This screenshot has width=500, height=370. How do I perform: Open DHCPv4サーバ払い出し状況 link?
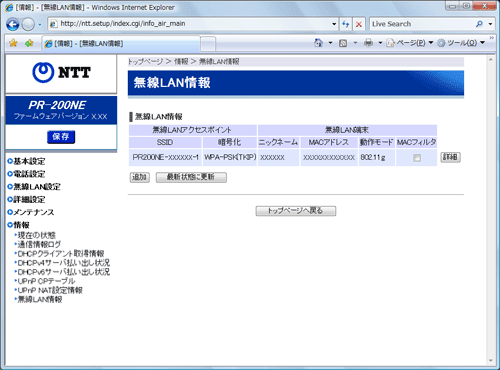point(63,263)
